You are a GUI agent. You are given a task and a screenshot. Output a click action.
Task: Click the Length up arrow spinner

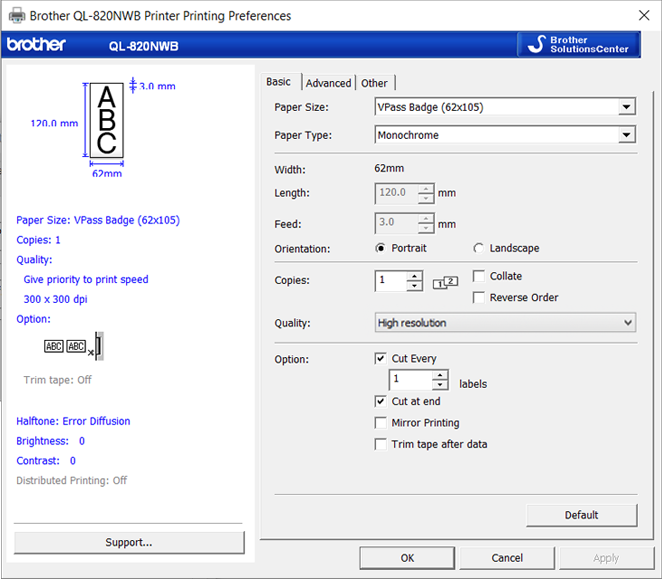point(426,189)
